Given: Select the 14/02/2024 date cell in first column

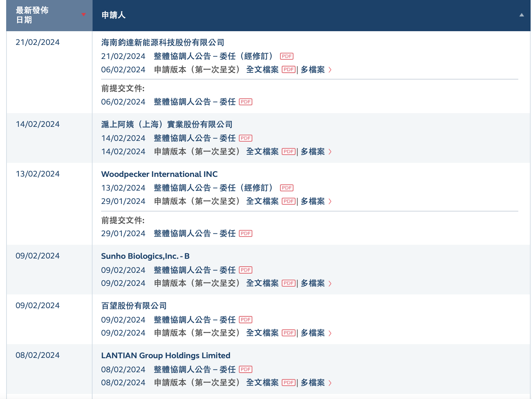Looking at the screenshot, I should point(38,124).
